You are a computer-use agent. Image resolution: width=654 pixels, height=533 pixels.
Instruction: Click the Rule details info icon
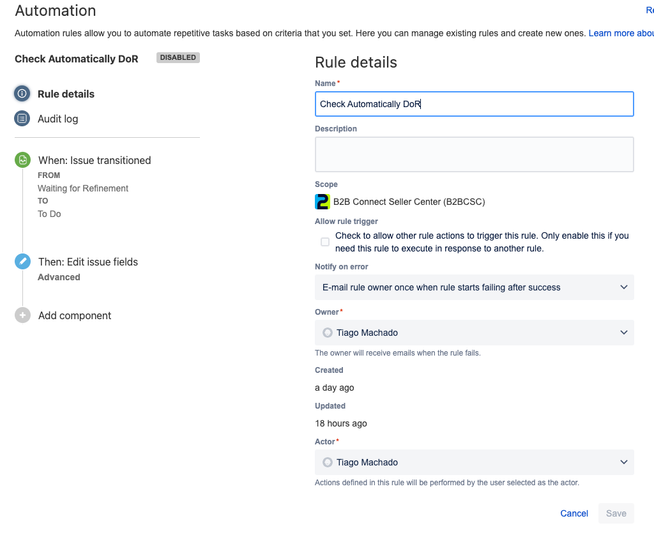[22, 93]
